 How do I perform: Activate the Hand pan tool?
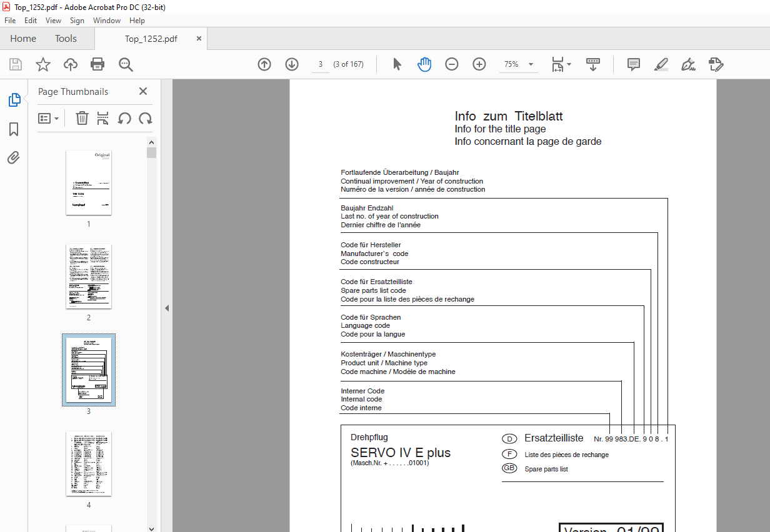pos(424,64)
